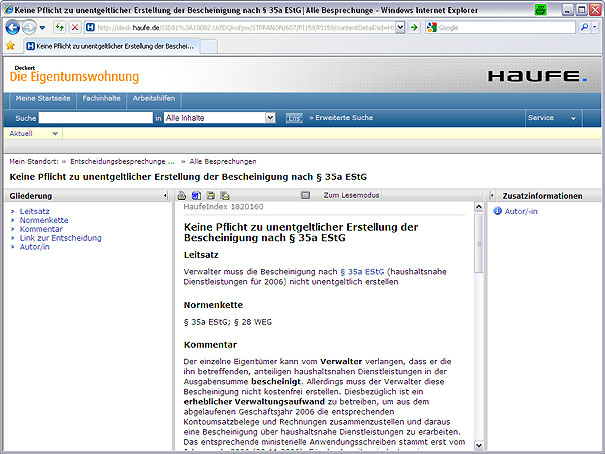This screenshot has width=605, height=454.
Task: Click the Die Eigentumswohnung logo
Action: pos(74,74)
